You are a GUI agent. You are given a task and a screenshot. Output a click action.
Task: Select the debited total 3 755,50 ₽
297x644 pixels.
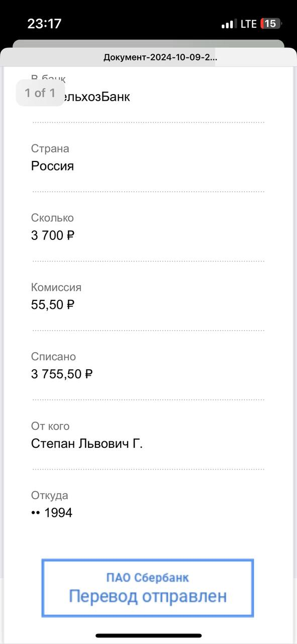pos(62,374)
